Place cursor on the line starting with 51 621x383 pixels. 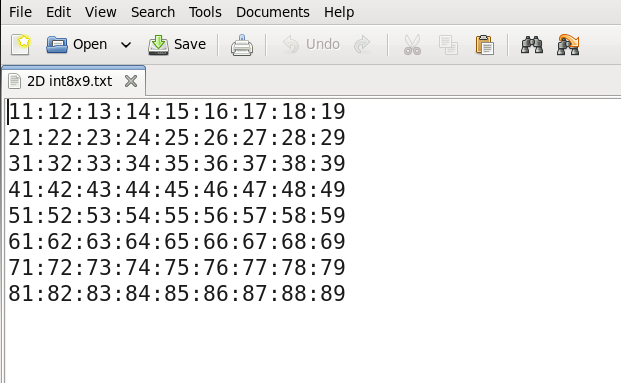[x=177, y=215]
